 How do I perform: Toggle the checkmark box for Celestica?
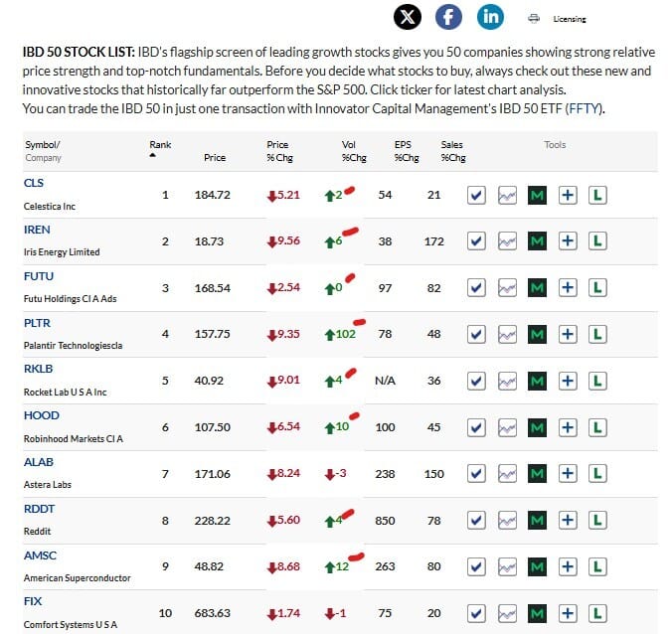point(476,196)
